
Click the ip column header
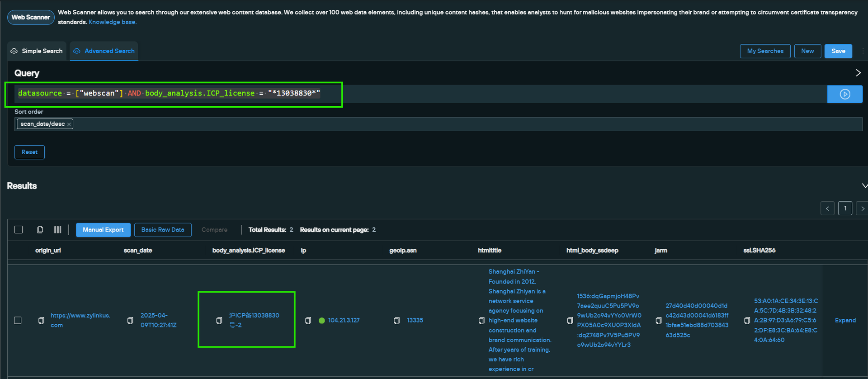click(303, 250)
